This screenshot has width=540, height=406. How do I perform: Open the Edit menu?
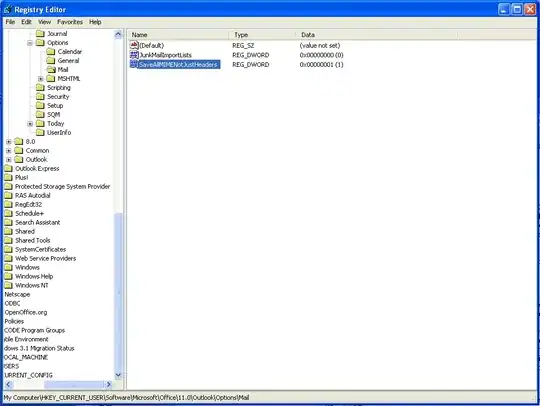26,22
